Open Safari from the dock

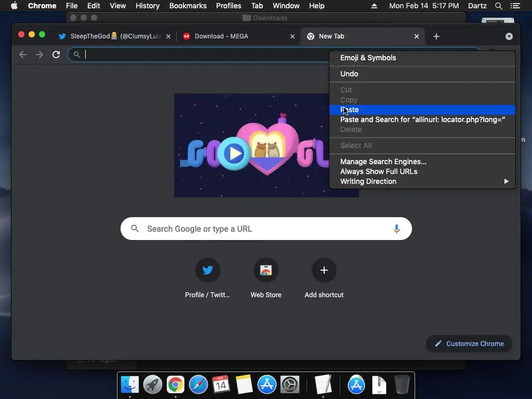tap(198, 385)
